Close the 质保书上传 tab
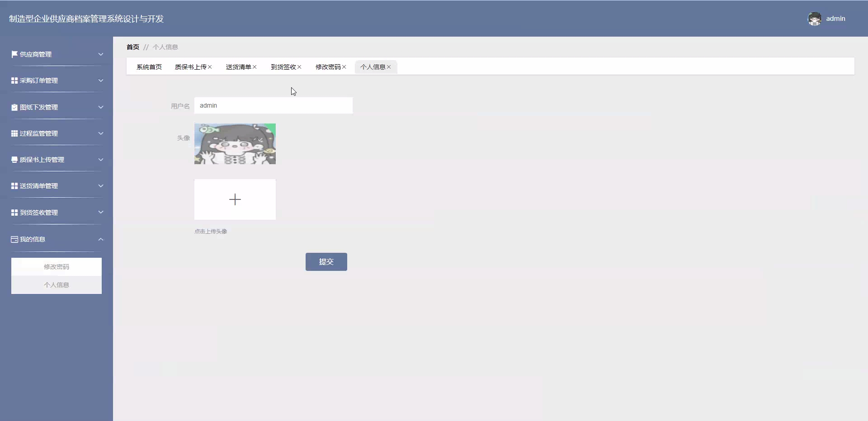The width and height of the screenshot is (868, 421). click(x=210, y=67)
